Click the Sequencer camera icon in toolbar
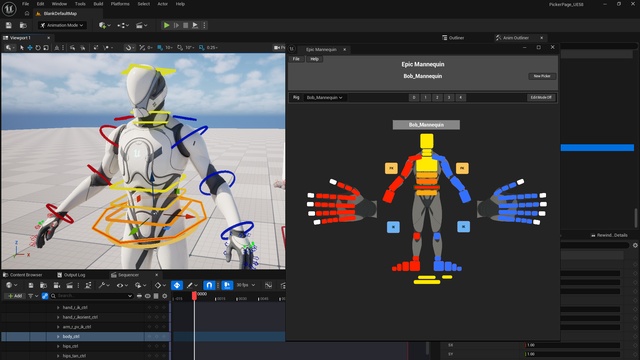Image resolution: width=640 pixels, height=360 pixels. click(x=57, y=285)
